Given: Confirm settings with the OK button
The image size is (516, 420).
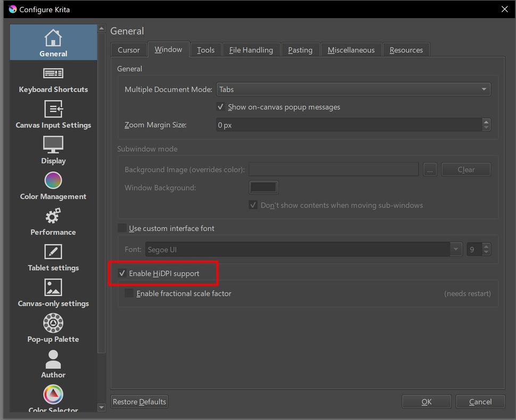Looking at the screenshot, I should click(426, 401).
